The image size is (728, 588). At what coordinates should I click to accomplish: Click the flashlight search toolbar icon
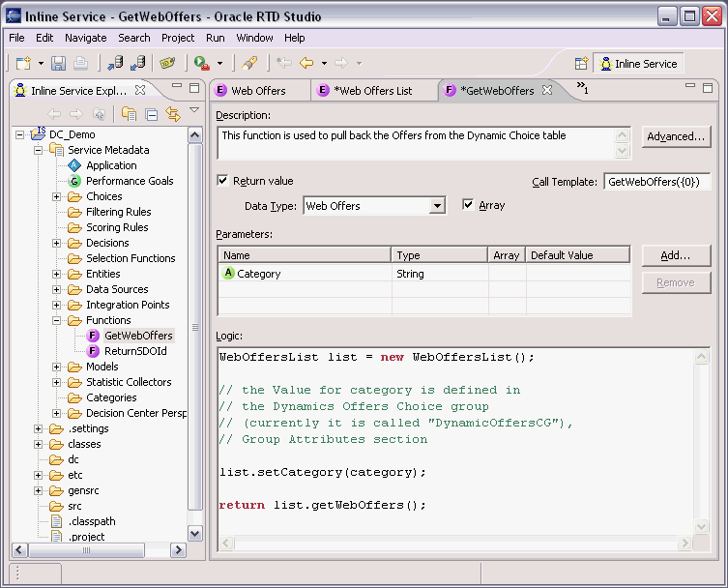[250, 63]
